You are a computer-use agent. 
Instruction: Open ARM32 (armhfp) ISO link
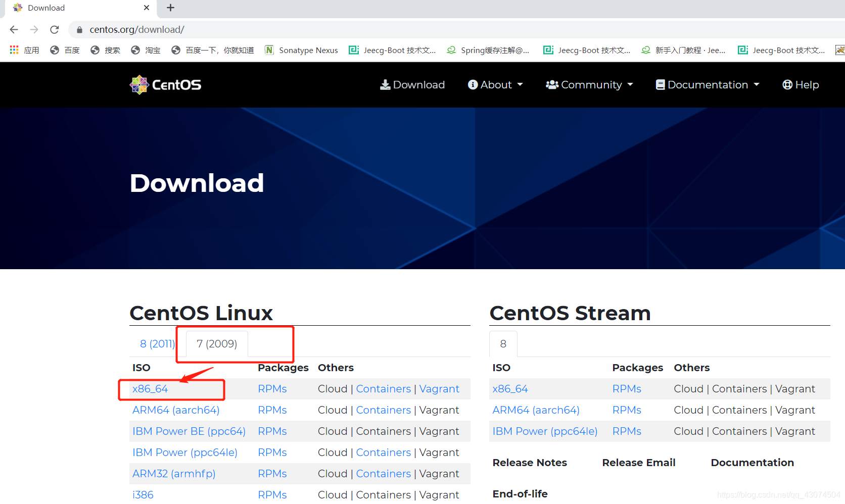pyautogui.click(x=174, y=474)
